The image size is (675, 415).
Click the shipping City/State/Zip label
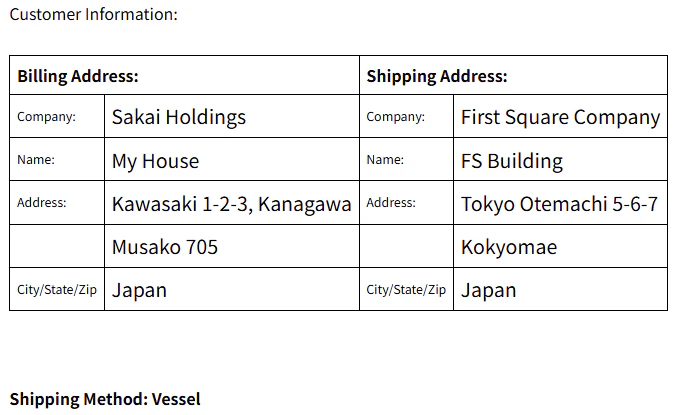point(406,290)
